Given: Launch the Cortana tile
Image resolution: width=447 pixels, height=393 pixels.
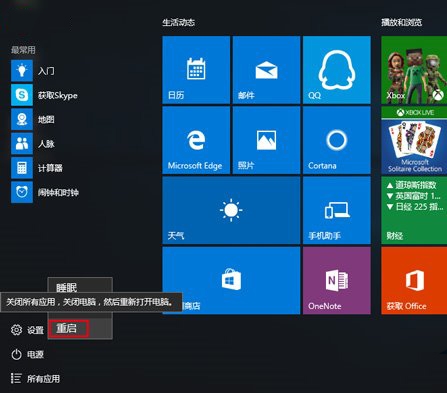Looking at the screenshot, I should tap(337, 140).
